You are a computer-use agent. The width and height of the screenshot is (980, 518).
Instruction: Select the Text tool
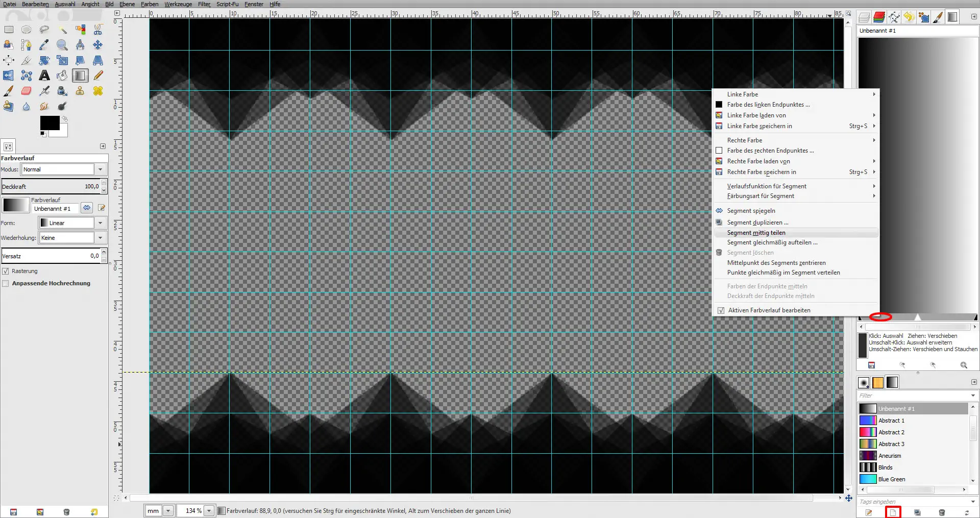(x=44, y=75)
